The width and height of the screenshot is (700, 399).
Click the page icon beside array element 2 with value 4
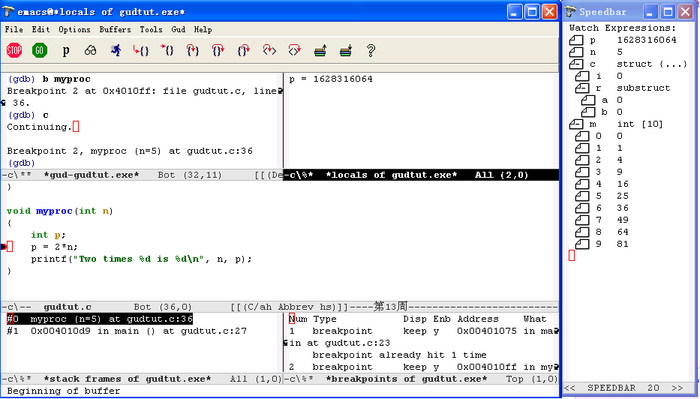click(x=582, y=160)
